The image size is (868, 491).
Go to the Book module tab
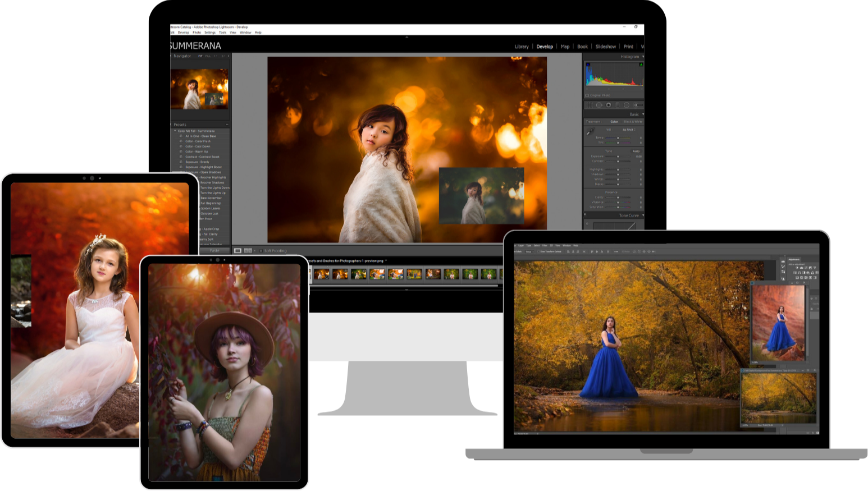pos(582,47)
